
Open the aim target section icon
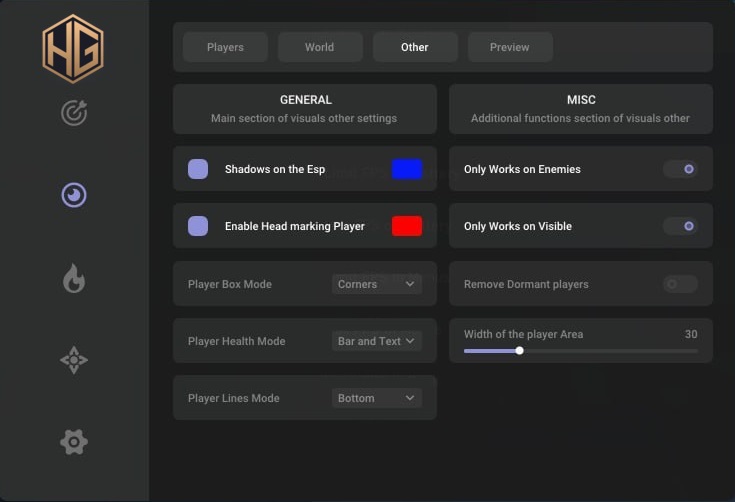tap(74, 113)
